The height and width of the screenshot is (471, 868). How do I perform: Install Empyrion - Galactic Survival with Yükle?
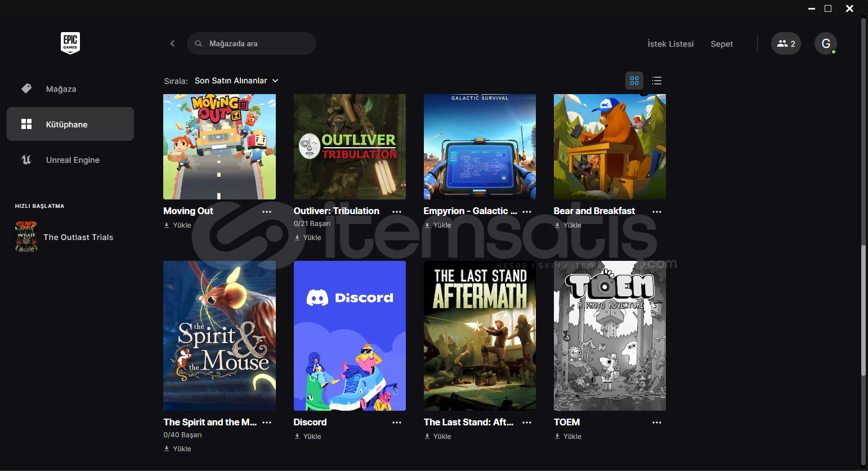(437, 225)
